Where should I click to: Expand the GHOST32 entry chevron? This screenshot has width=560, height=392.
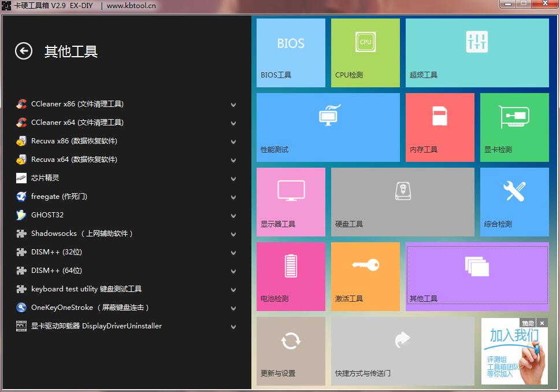pyautogui.click(x=233, y=216)
